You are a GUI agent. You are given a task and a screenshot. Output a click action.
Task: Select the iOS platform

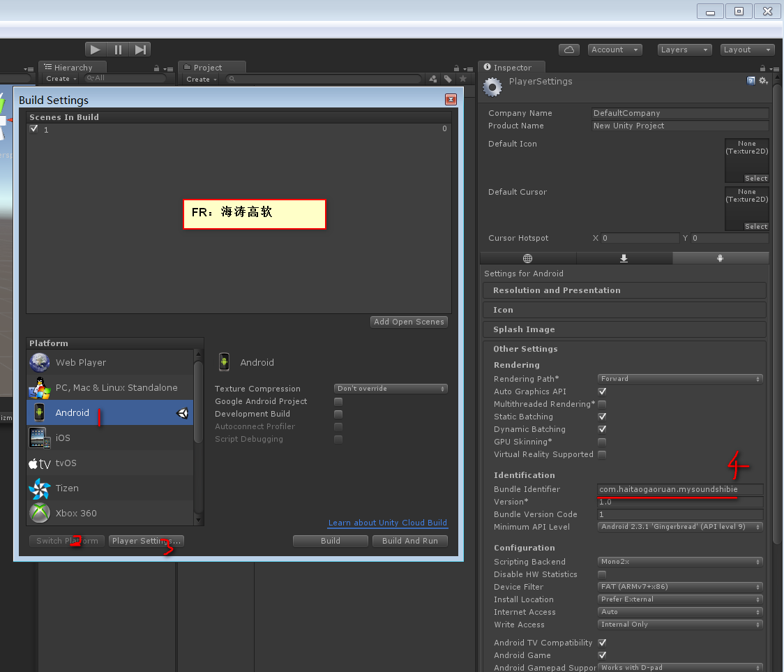(x=110, y=438)
